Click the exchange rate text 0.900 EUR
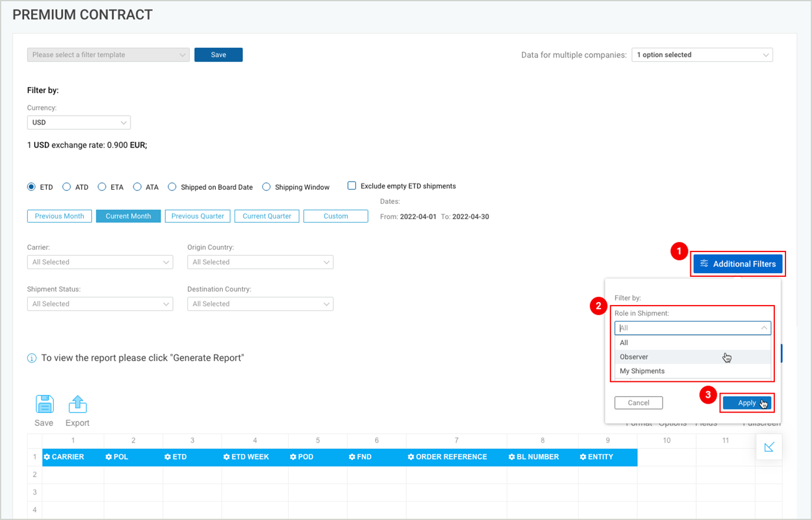Viewport: 812px width, 520px height. click(x=127, y=145)
